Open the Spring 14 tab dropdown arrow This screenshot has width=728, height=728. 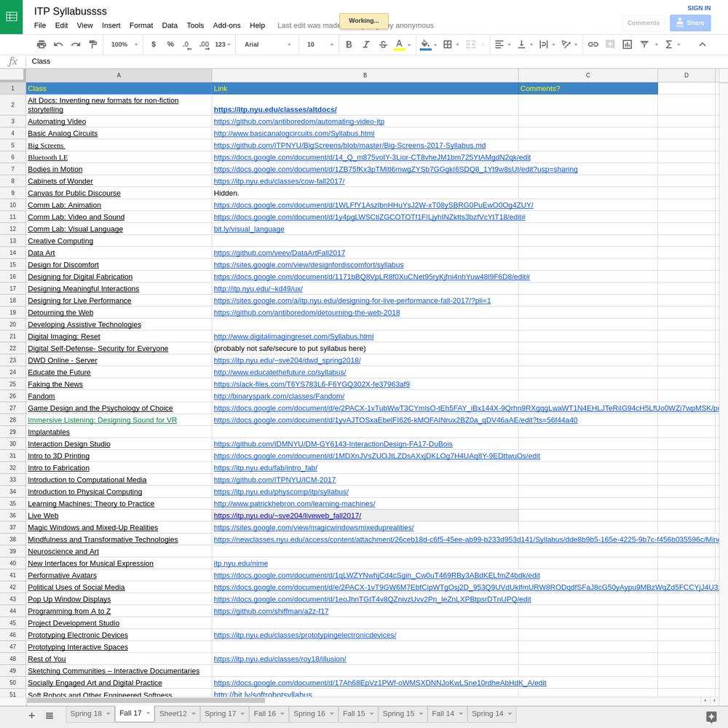coord(510,713)
